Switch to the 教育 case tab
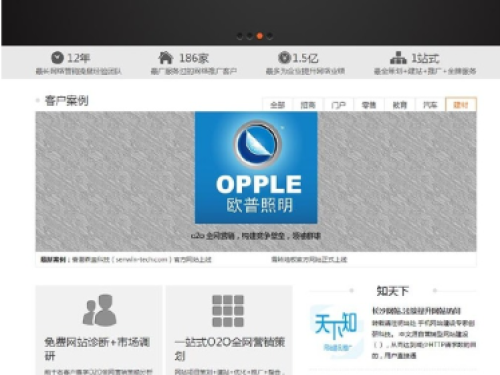Screen dimensions: 500x375 coord(400,105)
